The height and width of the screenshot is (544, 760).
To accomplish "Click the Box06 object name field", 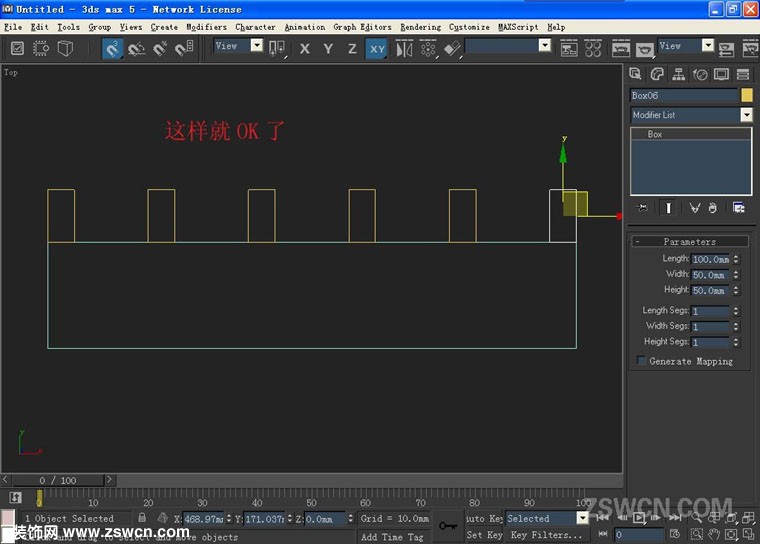I will 684,95.
